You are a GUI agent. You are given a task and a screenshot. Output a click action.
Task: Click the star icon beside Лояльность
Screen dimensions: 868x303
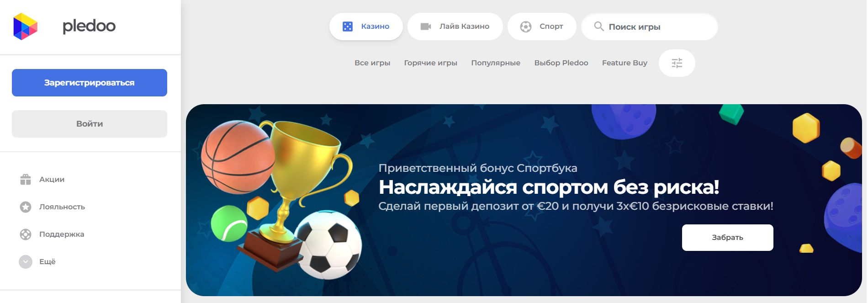(x=26, y=207)
